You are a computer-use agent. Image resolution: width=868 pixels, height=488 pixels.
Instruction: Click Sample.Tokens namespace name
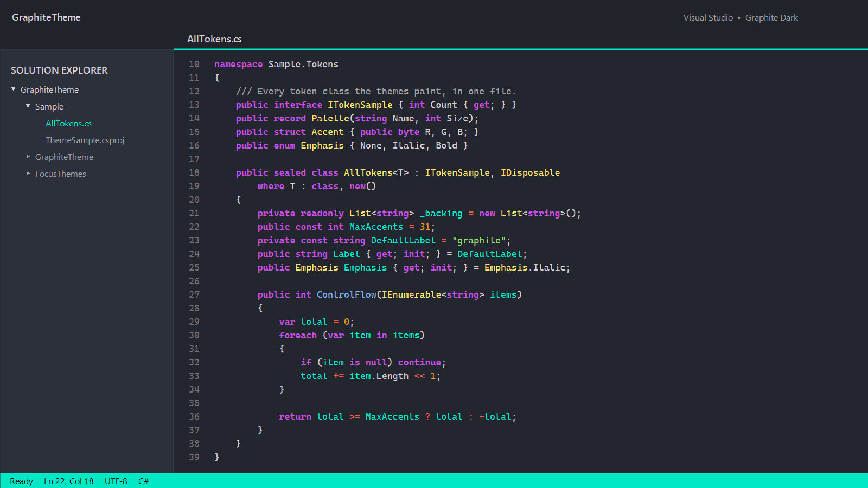303,64
